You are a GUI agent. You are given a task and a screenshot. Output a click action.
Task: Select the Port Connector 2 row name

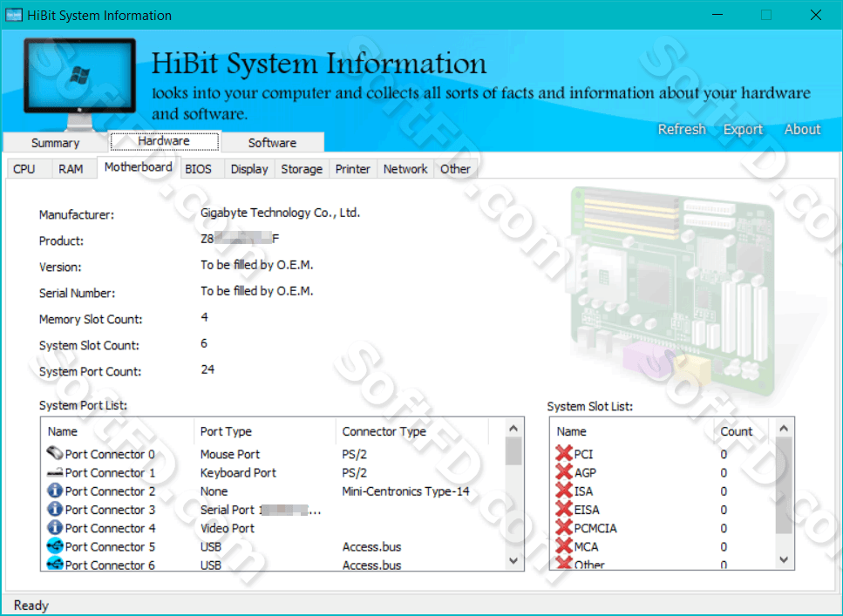(x=110, y=491)
